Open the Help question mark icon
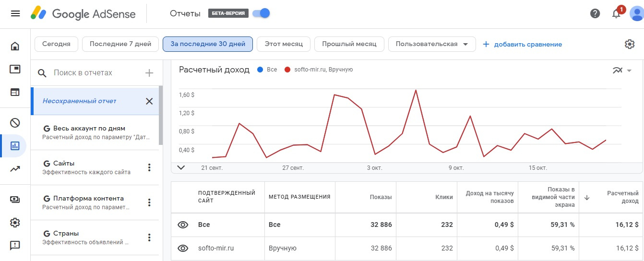The width and height of the screenshot is (644, 261). coord(595,13)
